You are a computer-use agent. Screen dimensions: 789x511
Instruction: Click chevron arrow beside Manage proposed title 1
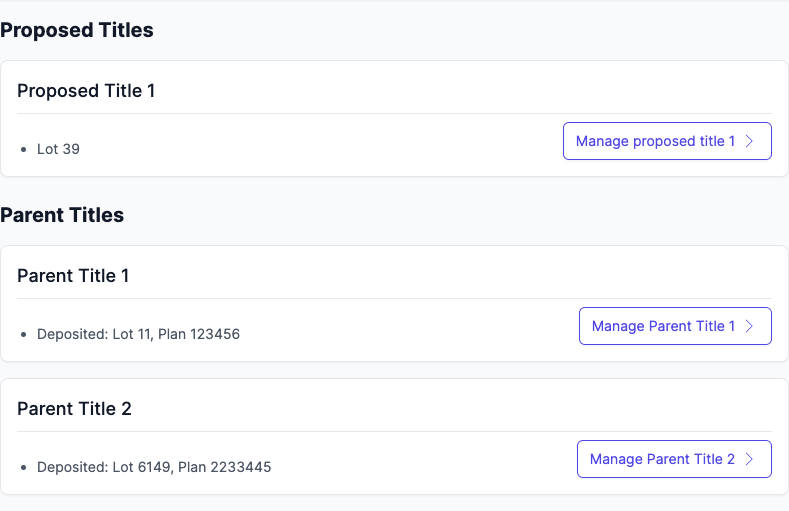(x=751, y=141)
